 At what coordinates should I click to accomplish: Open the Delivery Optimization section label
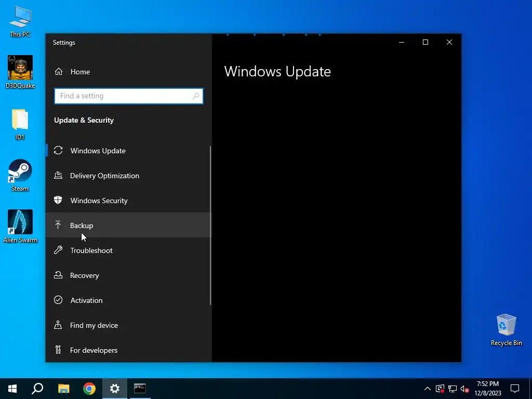[104, 176]
